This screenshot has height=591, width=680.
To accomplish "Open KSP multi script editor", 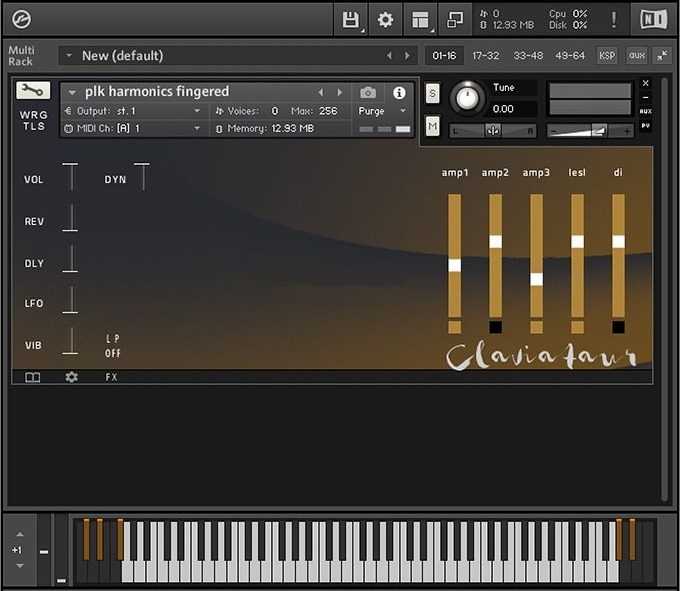I will (607, 56).
